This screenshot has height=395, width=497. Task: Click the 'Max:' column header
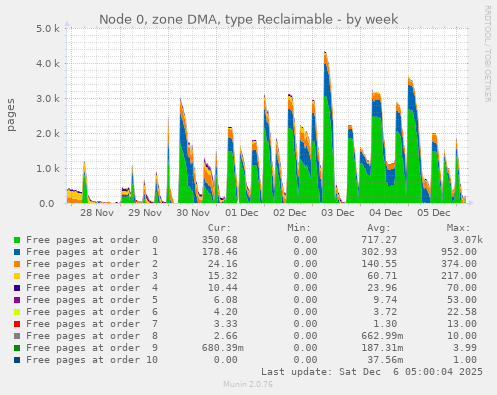pyautogui.click(x=458, y=228)
